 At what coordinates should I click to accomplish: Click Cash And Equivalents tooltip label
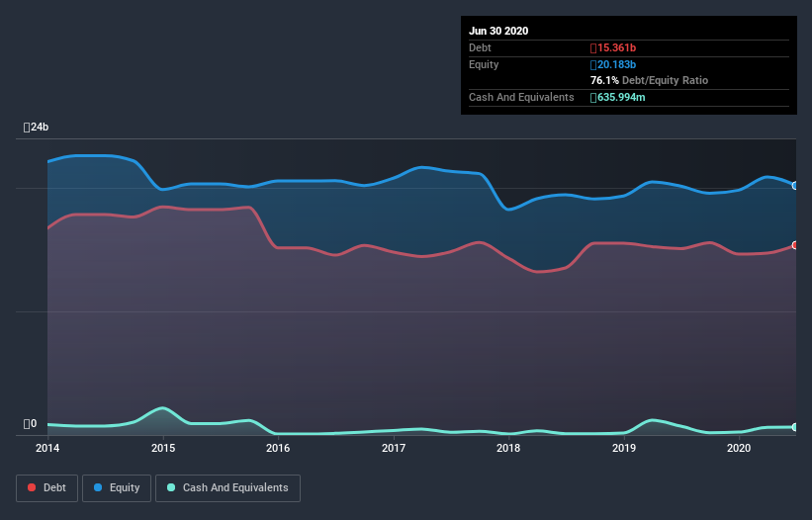click(521, 97)
